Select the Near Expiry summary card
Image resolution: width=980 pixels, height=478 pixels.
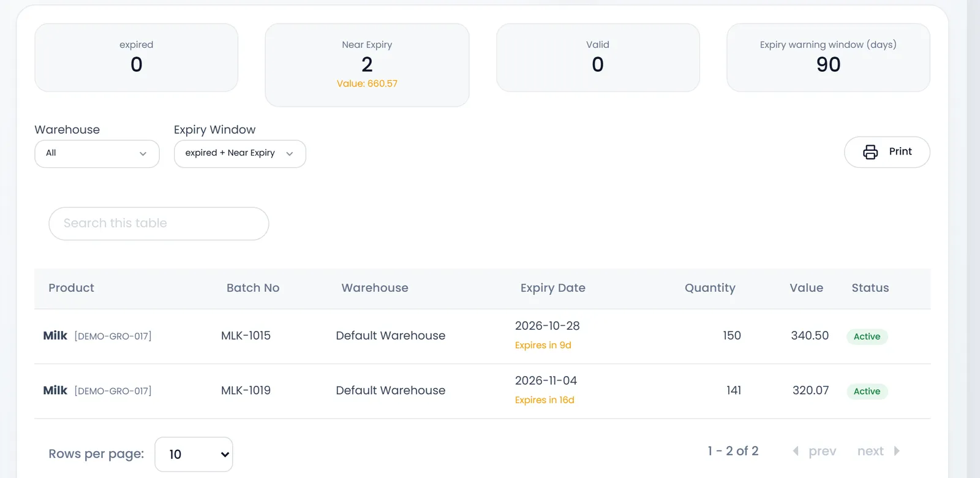(367, 65)
